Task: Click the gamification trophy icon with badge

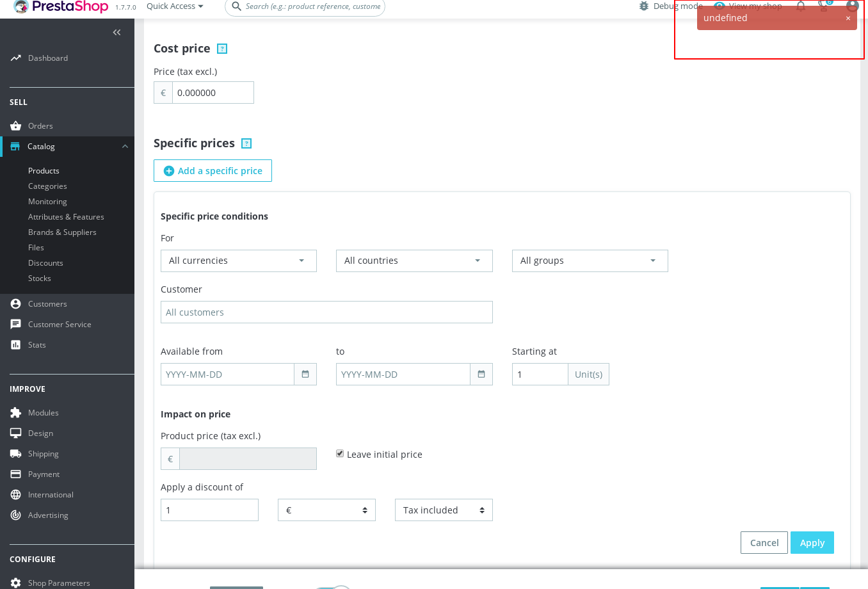Action: [824, 6]
